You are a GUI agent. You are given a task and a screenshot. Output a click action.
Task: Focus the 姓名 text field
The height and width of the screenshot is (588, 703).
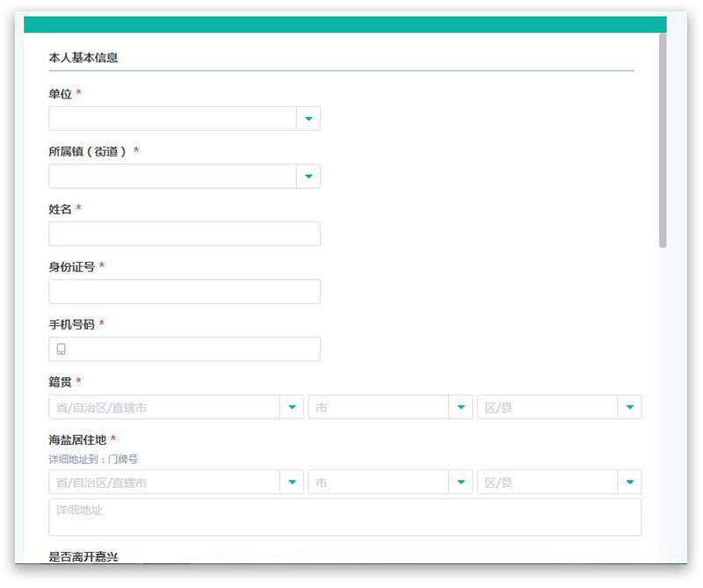click(x=185, y=234)
